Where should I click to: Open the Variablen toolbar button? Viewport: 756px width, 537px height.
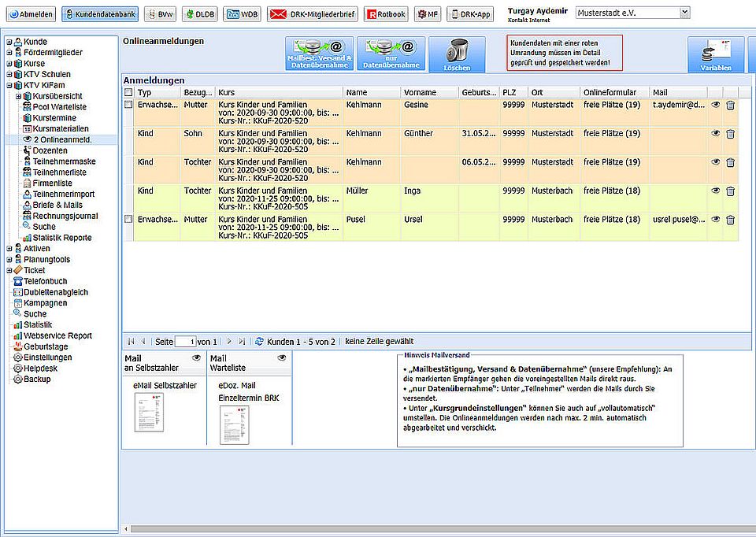(x=715, y=54)
